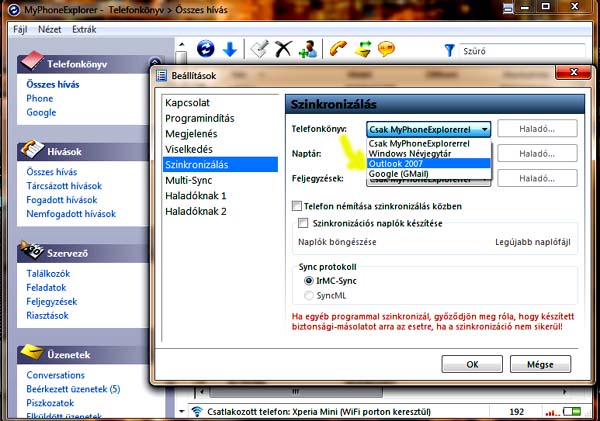Click the Szűrő filter input field
600x421 pixels.
522,51
